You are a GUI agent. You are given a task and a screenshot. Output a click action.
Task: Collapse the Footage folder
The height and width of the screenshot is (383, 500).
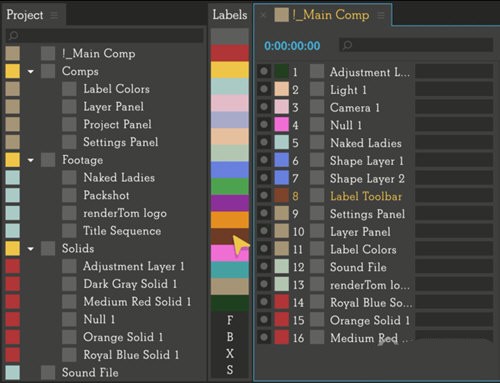tap(31, 160)
